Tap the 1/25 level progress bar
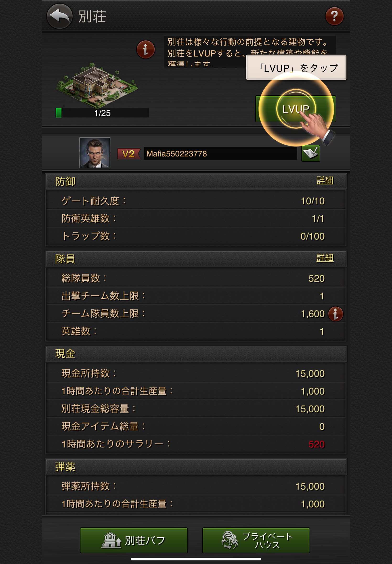392x564 pixels. point(102,113)
